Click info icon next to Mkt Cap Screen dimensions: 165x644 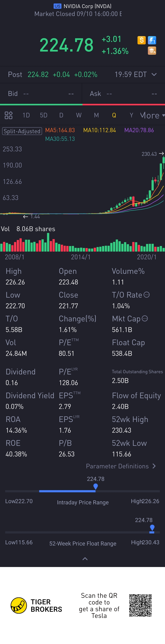pyautogui.click(x=145, y=318)
